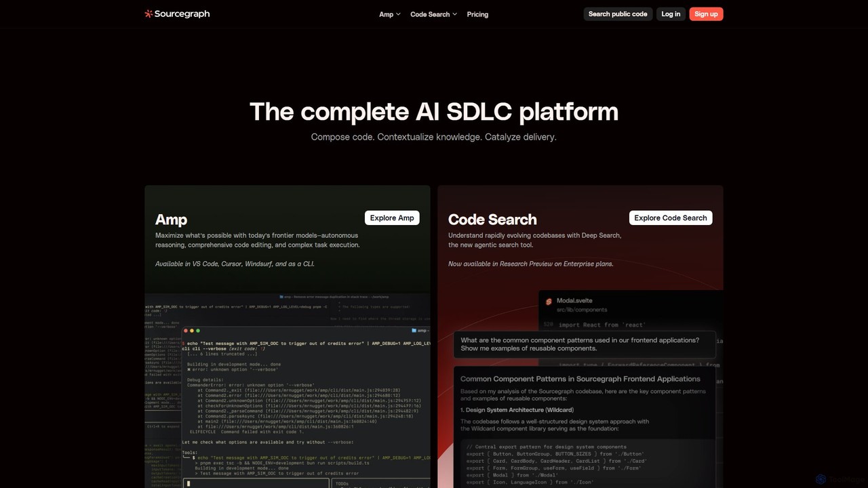868x488 pixels.
Task: Click the Svelte icon beside Modal.svelte
Action: click(549, 301)
